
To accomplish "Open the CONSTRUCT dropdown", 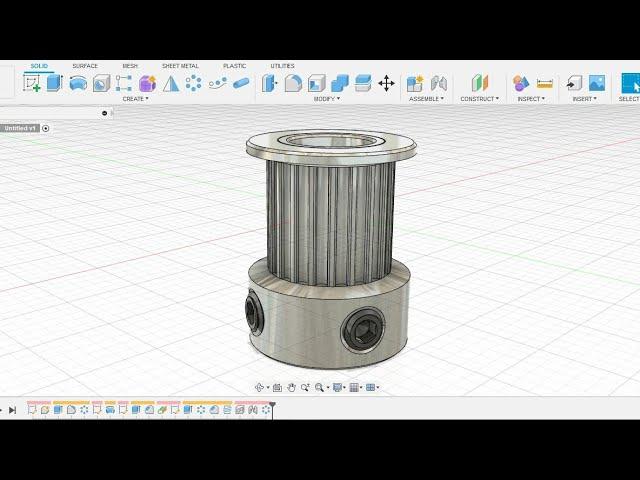I will point(480,99).
